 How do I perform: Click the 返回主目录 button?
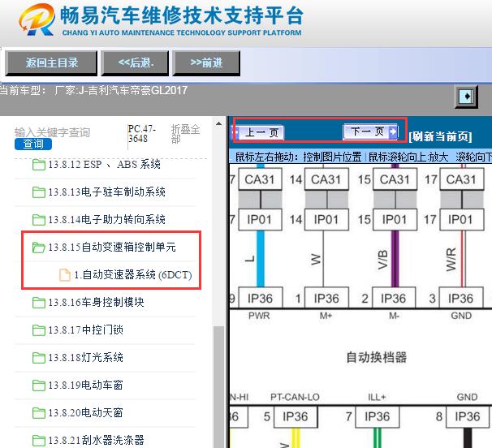coord(51,62)
